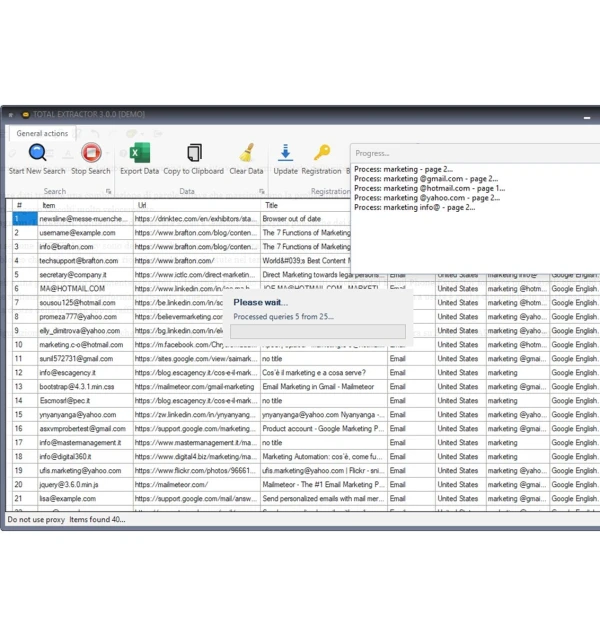Image resolution: width=600 pixels, height=636 pixels.
Task: Click the Export Data Excel icon
Action: (140, 153)
